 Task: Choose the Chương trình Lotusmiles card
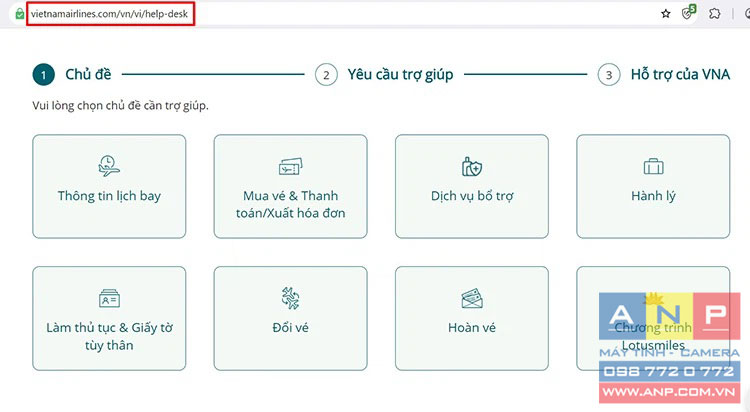pyautogui.click(x=653, y=318)
